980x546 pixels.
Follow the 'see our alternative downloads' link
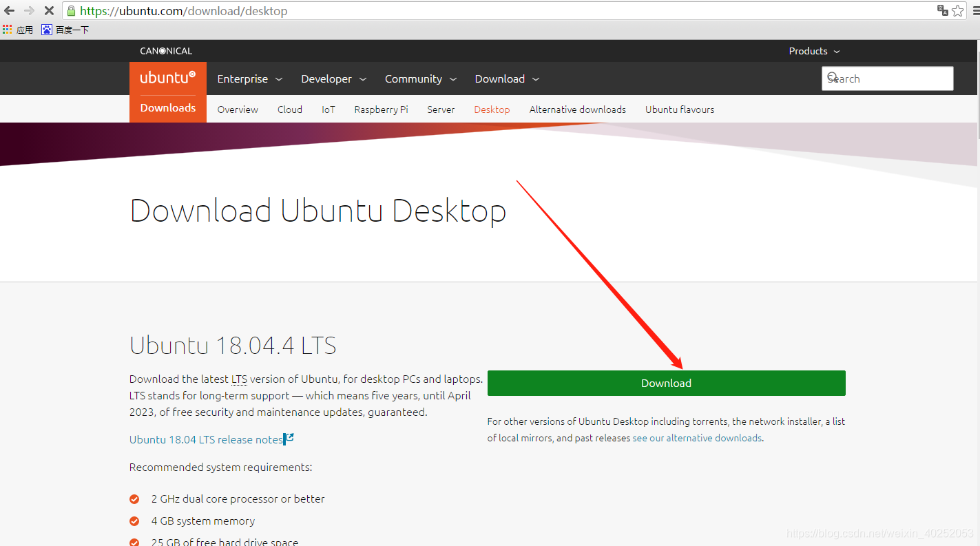(x=697, y=438)
